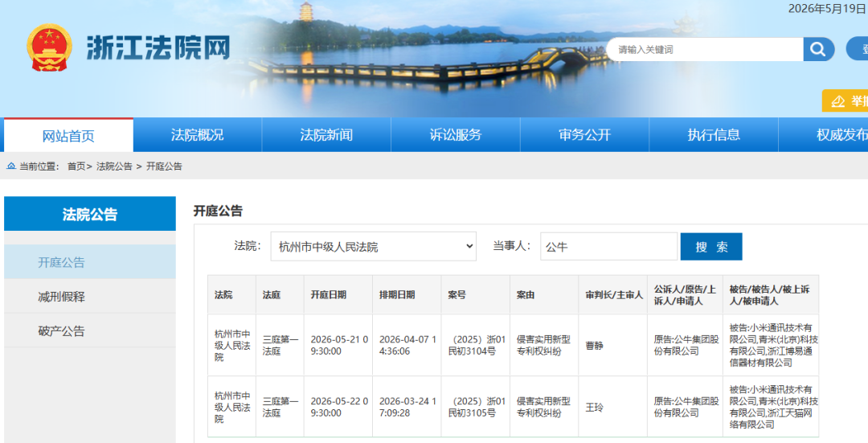This screenshot has height=443, width=868.
Task: Select 破产公告 in the left sidebar
Action: tap(90, 331)
